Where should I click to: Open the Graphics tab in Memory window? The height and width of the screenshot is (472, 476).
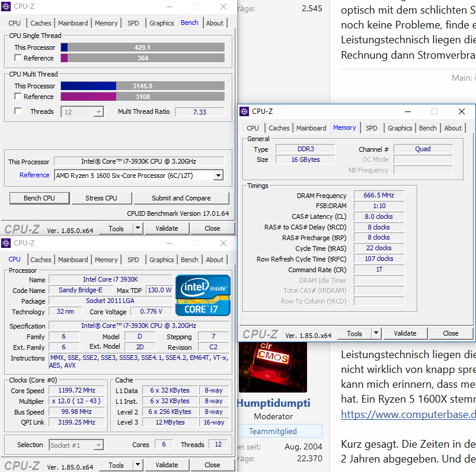(400, 128)
